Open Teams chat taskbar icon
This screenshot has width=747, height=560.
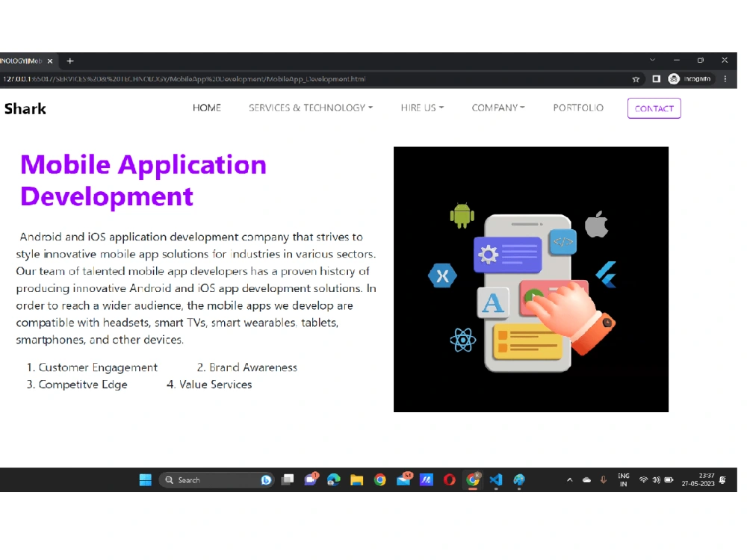(311, 479)
